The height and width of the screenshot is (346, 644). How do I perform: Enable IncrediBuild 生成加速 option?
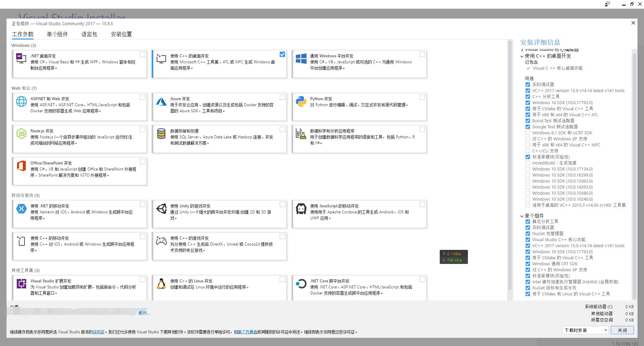528,163
